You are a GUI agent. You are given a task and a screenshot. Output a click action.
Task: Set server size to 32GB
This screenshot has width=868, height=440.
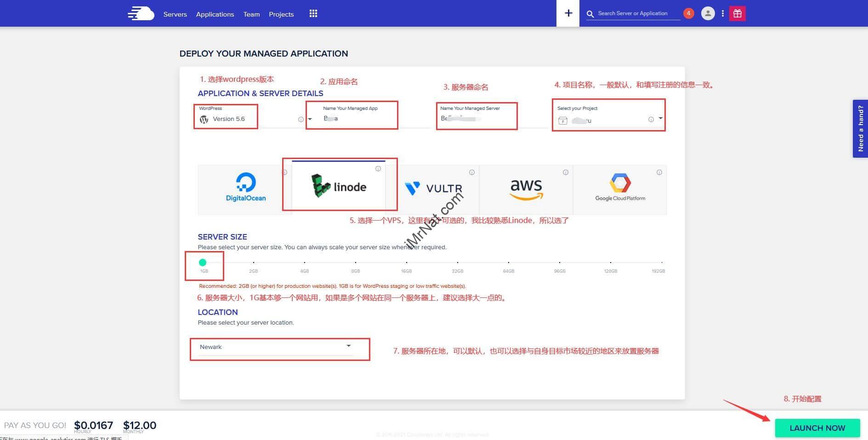(x=458, y=263)
